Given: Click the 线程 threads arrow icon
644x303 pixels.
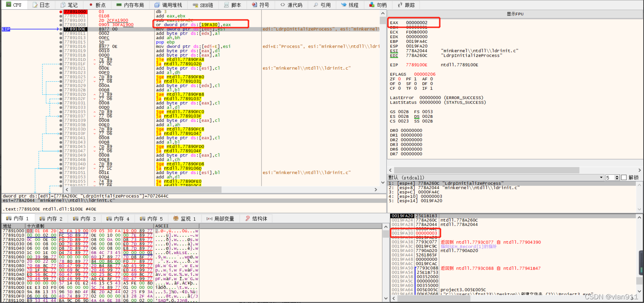Looking at the screenshot, I should (x=344, y=5).
